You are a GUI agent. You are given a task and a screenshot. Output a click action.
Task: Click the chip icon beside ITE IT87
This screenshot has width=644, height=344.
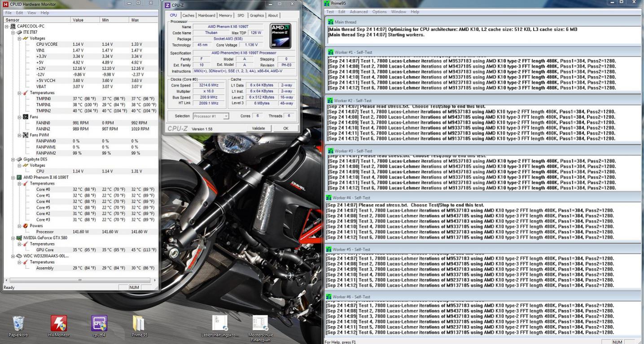[19, 32]
